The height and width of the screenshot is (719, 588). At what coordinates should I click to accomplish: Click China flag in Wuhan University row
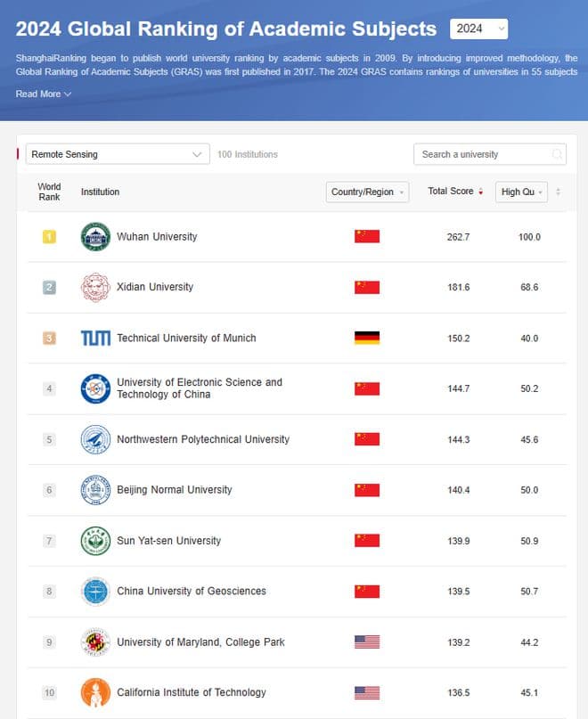[x=367, y=237]
